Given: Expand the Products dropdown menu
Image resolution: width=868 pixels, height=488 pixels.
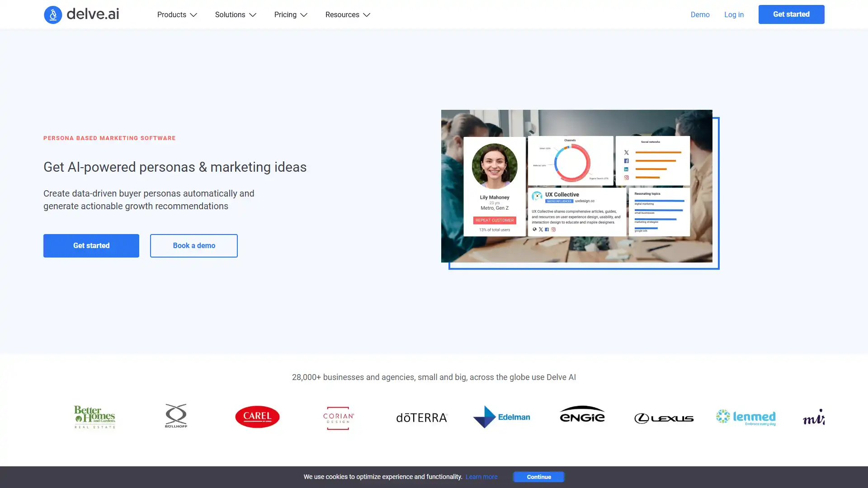Looking at the screenshot, I should point(176,14).
